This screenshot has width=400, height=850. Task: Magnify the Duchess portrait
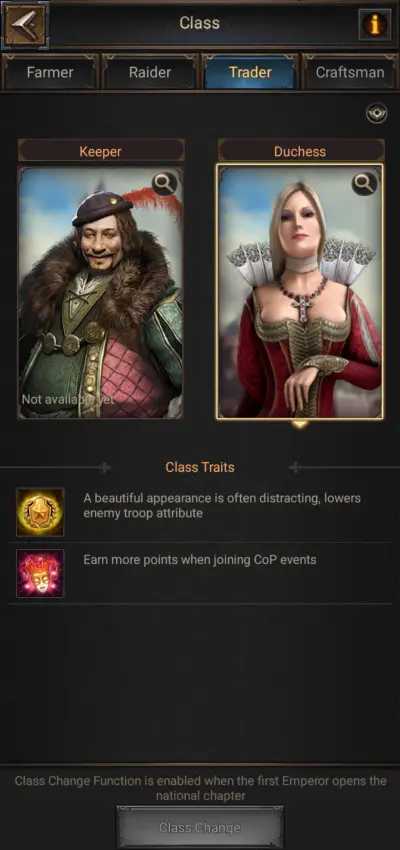pyautogui.click(x=364, y=184)
